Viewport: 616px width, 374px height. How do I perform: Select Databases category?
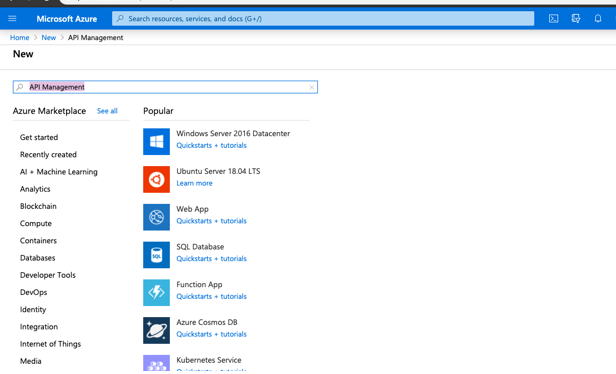(37, 258)
